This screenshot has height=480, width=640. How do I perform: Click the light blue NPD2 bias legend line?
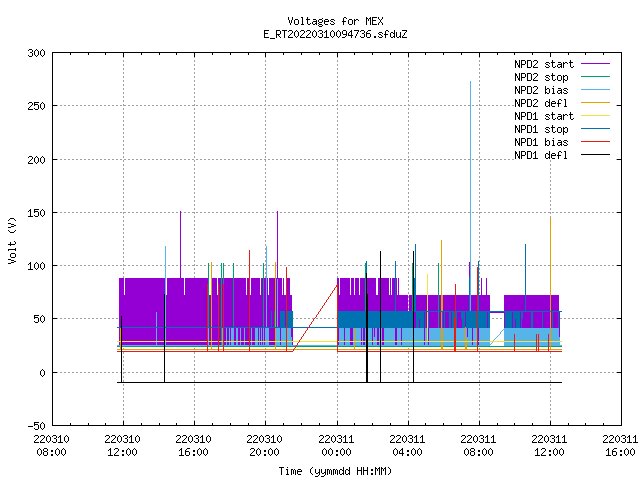(x=595, y=90)
